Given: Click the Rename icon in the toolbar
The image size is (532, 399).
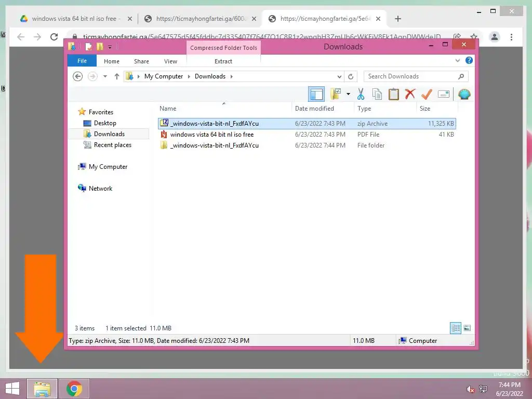Looking at the screenshot, I should (444, 94).
